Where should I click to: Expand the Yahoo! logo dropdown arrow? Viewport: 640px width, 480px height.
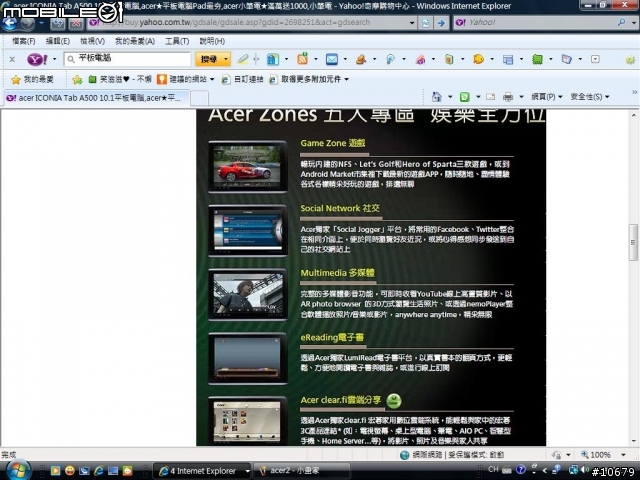(54, 60)
